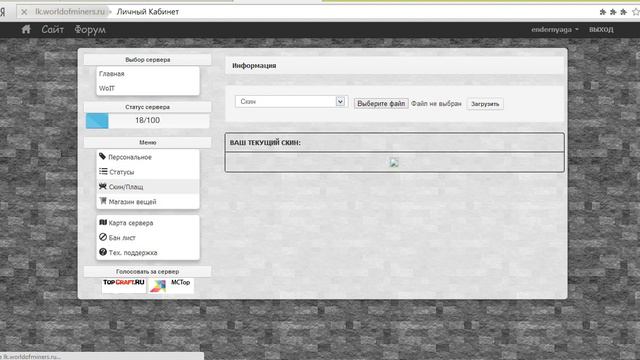Click the ban circle icon

[102, 237]
